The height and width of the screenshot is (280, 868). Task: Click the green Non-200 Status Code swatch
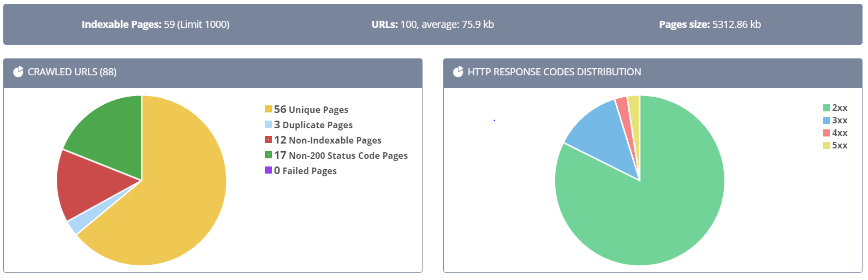point(268,155)
